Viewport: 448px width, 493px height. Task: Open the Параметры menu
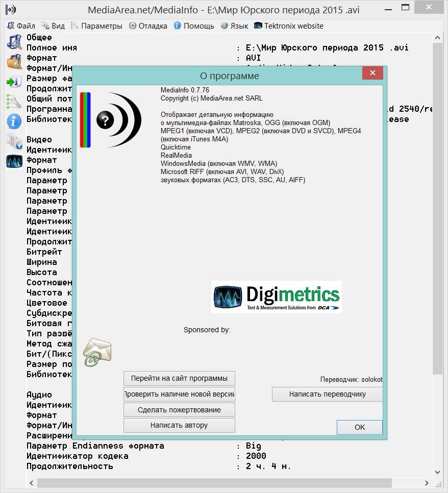(96, 26)
